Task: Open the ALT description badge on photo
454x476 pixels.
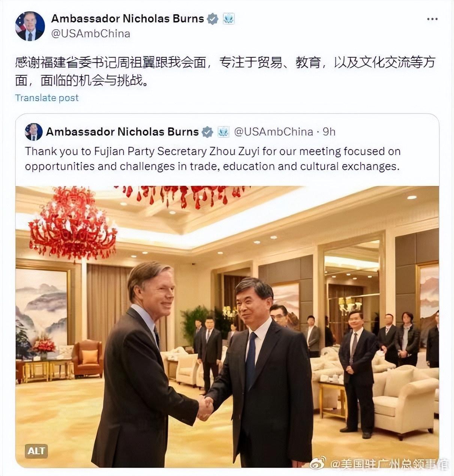Action: [x=36, y=451]
